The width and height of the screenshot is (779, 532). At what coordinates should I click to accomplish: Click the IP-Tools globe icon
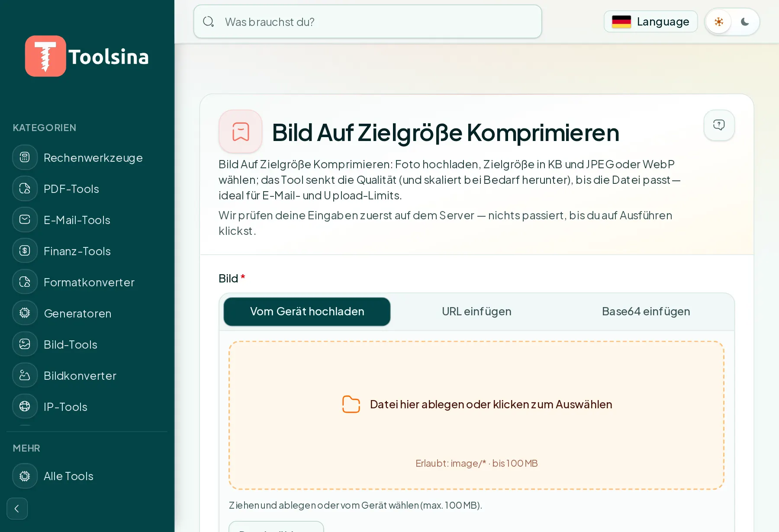point(25,407)
